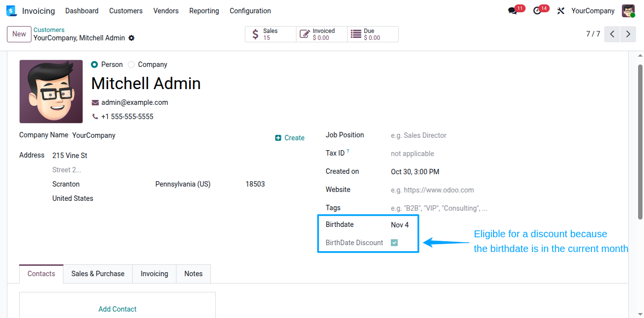This screenshot has width=644, height=318.
Task: Open the Configuration menu
Action: [250, 11]
